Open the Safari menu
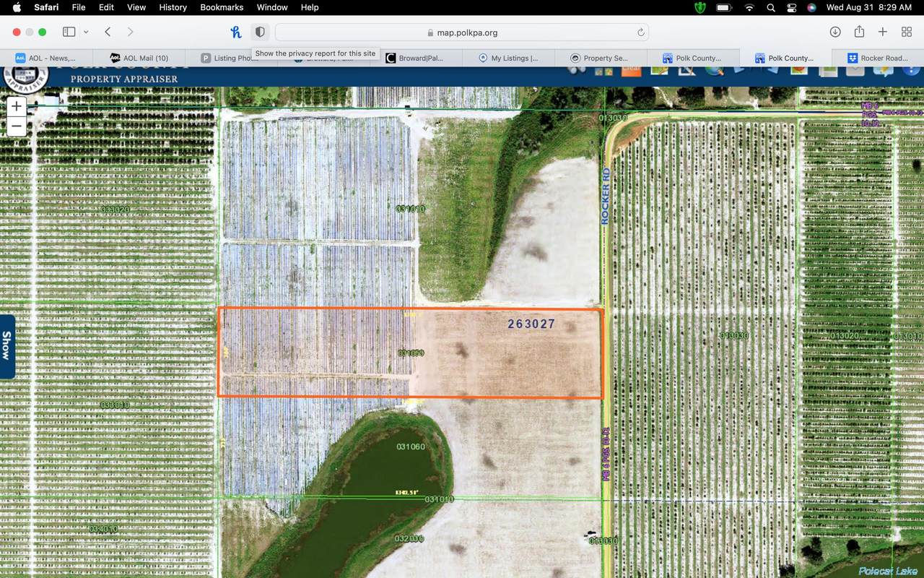The height and width of the screenshot is (578, 924). 46,7
